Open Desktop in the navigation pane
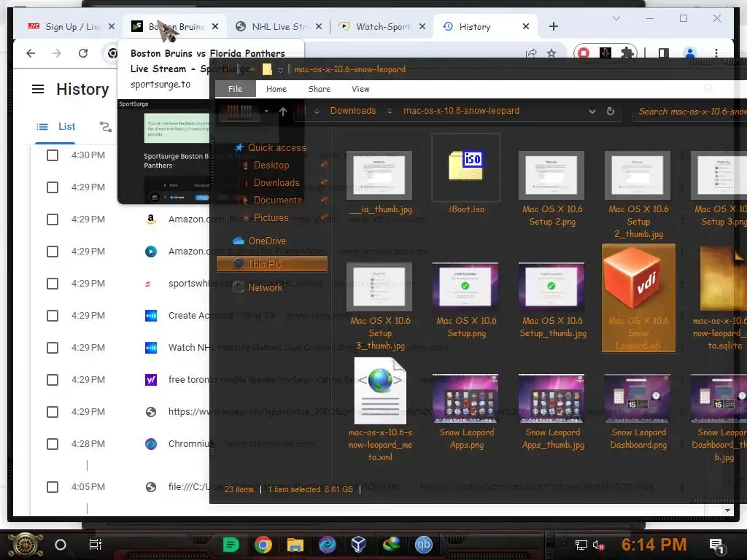 (271, 166)
